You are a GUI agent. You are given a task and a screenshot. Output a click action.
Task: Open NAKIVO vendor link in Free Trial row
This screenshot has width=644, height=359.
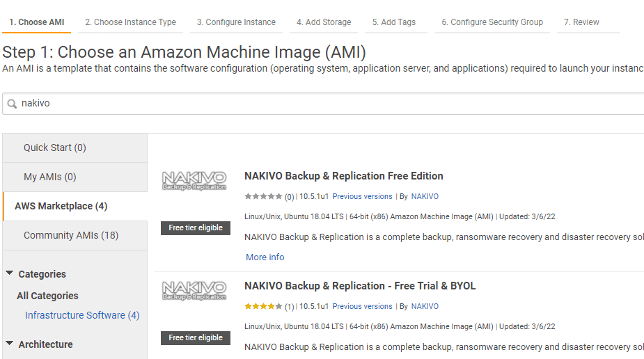tap(425, 307)
